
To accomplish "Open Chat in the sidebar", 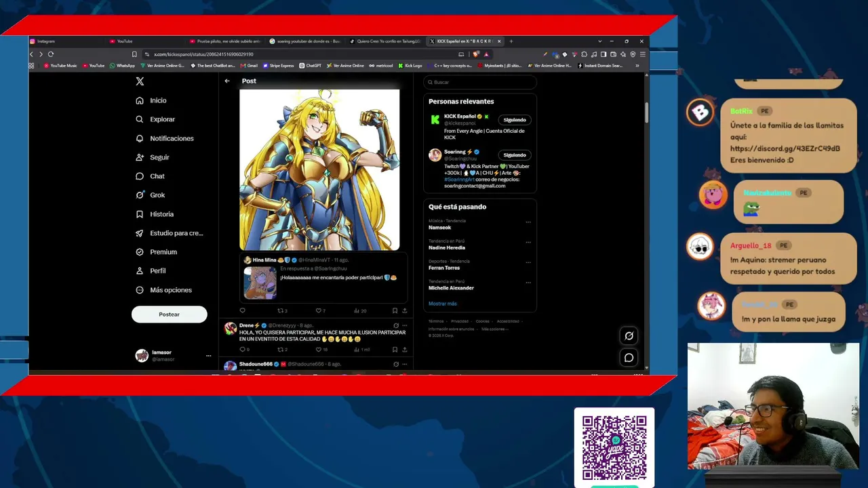I will [x=150, y=176].
